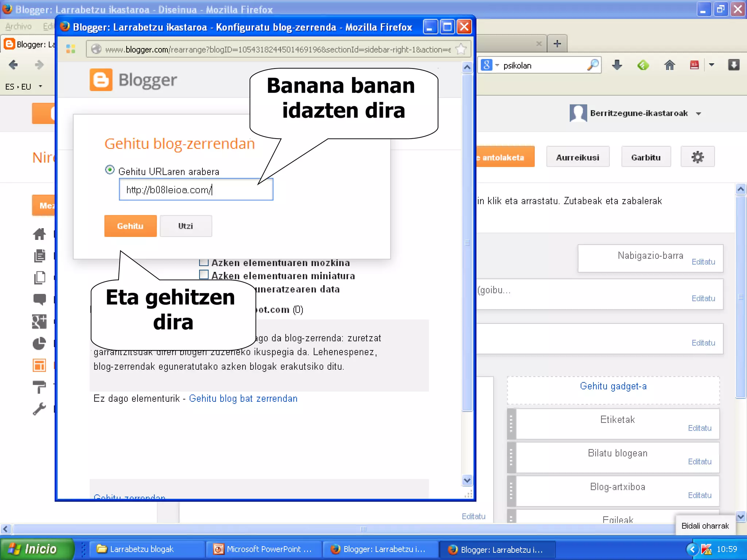Image resolution: width=747 pixels, height=560 pixels.
Task: Open settings wrench icon in sidebar
Action: pyautogui.click(x=39, y=409)
